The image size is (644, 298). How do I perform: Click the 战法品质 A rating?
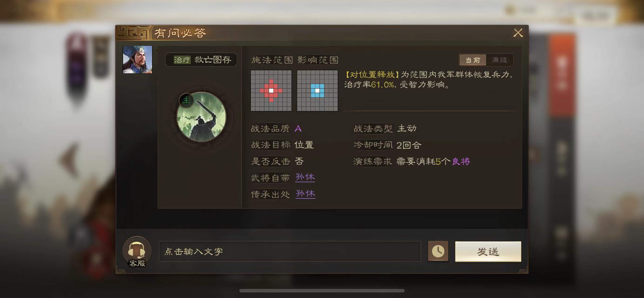298,129
